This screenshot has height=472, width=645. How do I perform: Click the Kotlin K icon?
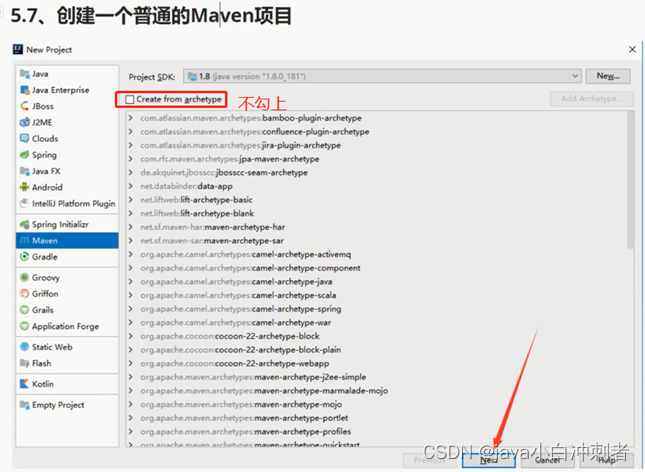(x=24, y=384)
